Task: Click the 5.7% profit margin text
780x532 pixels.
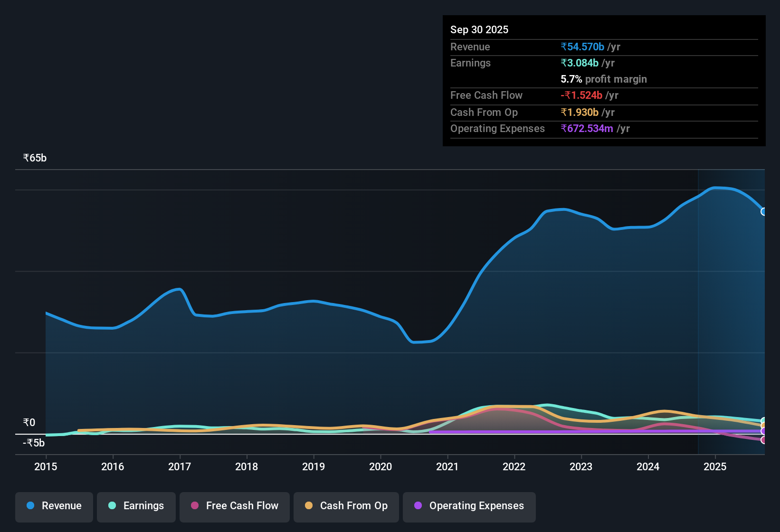Action: [x=603, y=79]
